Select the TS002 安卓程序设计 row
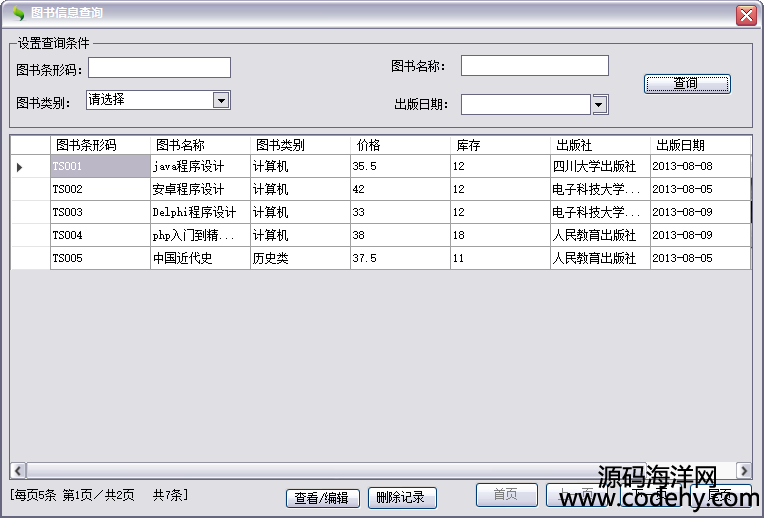764x518 pixels. click(200, 190)
